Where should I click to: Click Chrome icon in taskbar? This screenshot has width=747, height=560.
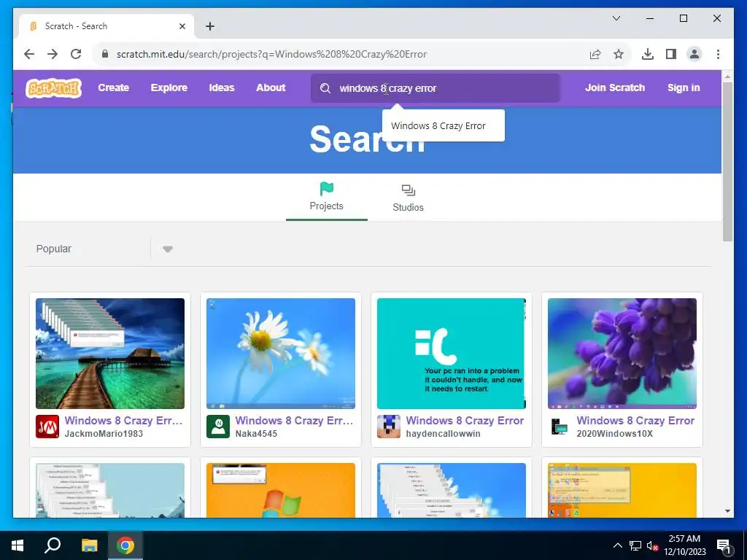pyautogui.click(x=125, y=545)
